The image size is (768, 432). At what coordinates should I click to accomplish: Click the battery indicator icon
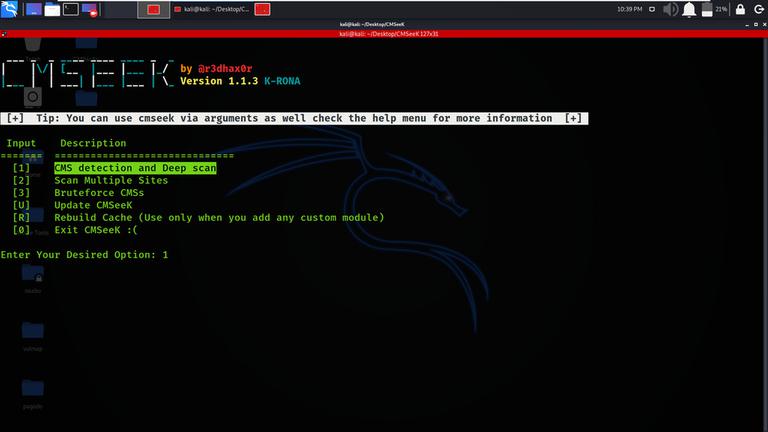click(x=707, y=9)
